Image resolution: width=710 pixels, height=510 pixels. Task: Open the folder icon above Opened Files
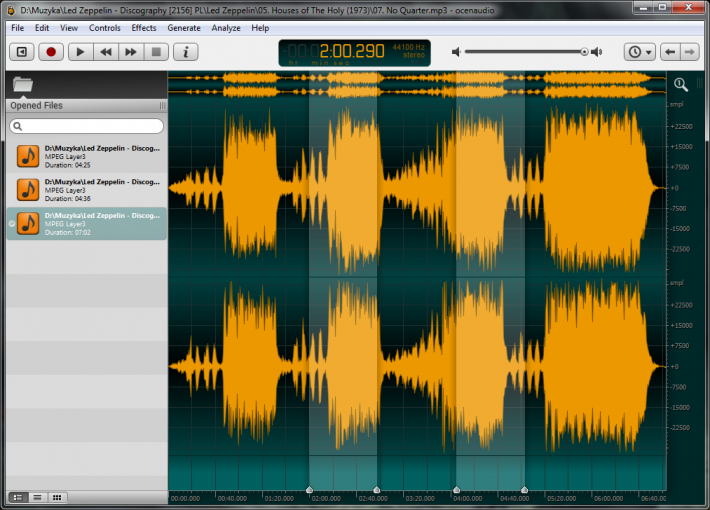click(23, 84)
